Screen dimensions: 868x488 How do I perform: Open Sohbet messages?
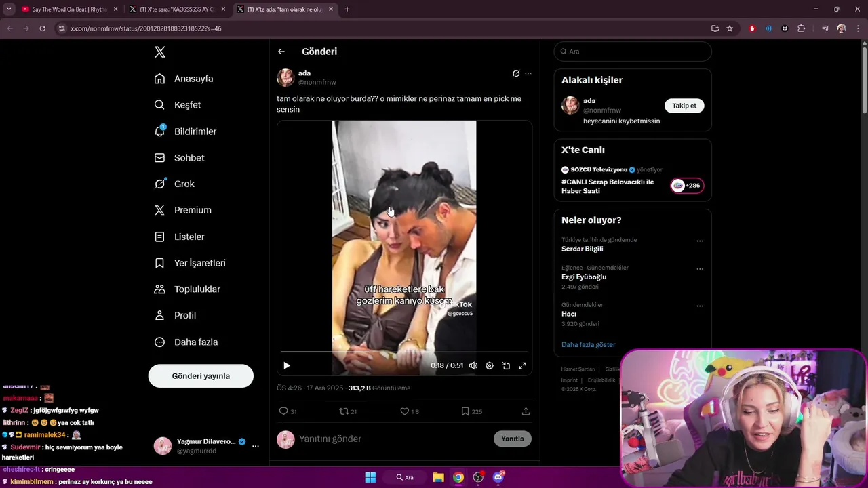pos(179,158)
